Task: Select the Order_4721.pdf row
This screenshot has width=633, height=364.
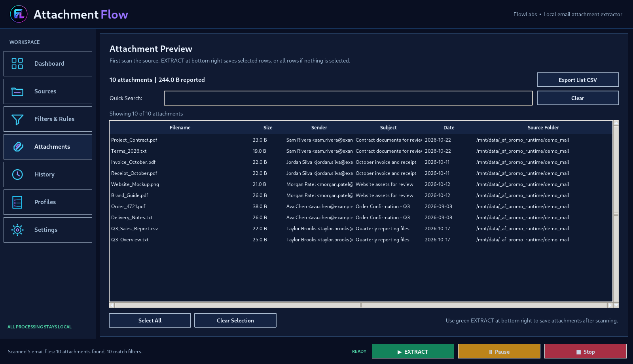Action: point(361,207)
